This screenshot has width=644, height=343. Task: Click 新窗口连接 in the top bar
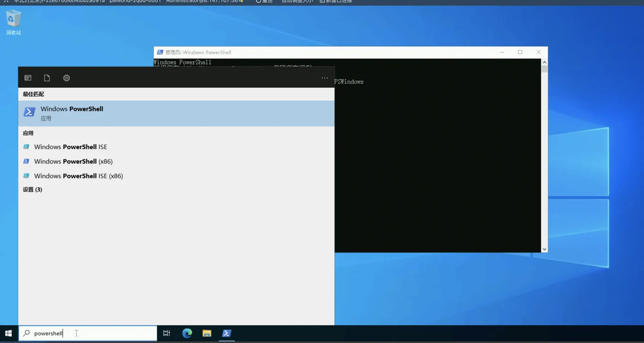(336, 1)
